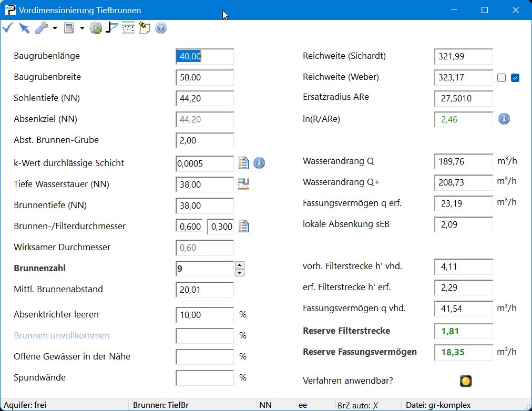Open the drawdown curve diagram icon
The width and height of the screenshot is (532, 411).
(x=111, y=28)
